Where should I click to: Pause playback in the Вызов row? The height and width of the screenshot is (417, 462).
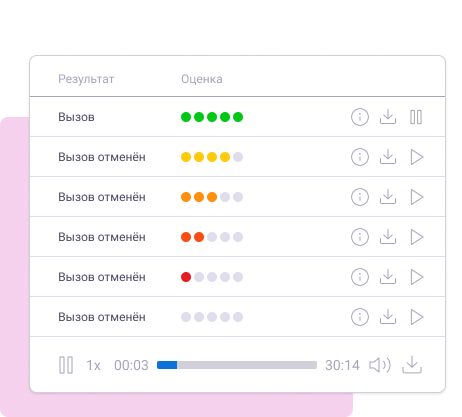[x=416, y=117]
